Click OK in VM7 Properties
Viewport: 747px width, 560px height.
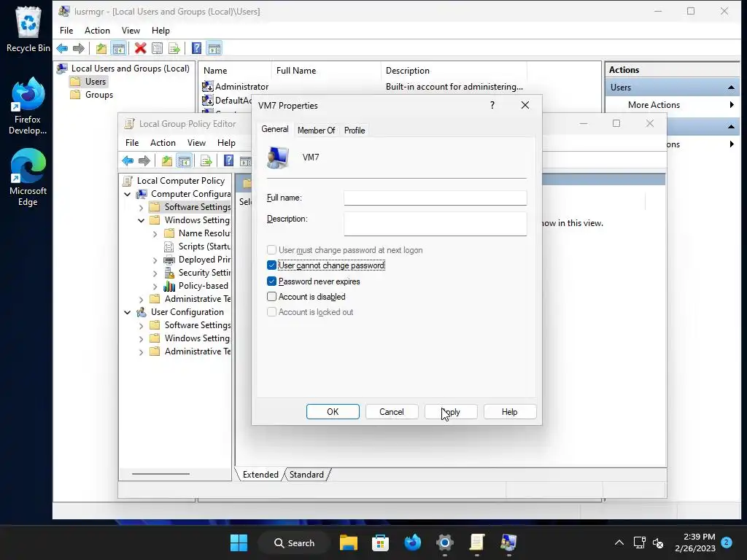coord(333,412)
